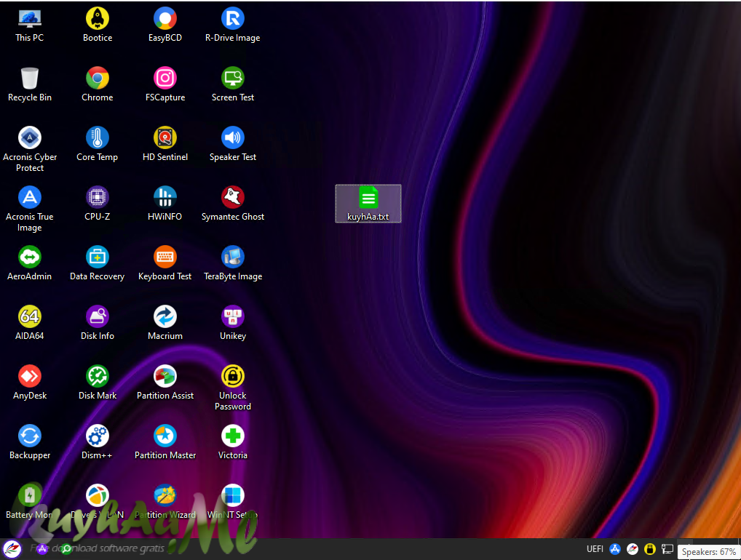Launch Core Temp monitor
The height and width of the screenshot is (560, 741).
coord(98,145)
